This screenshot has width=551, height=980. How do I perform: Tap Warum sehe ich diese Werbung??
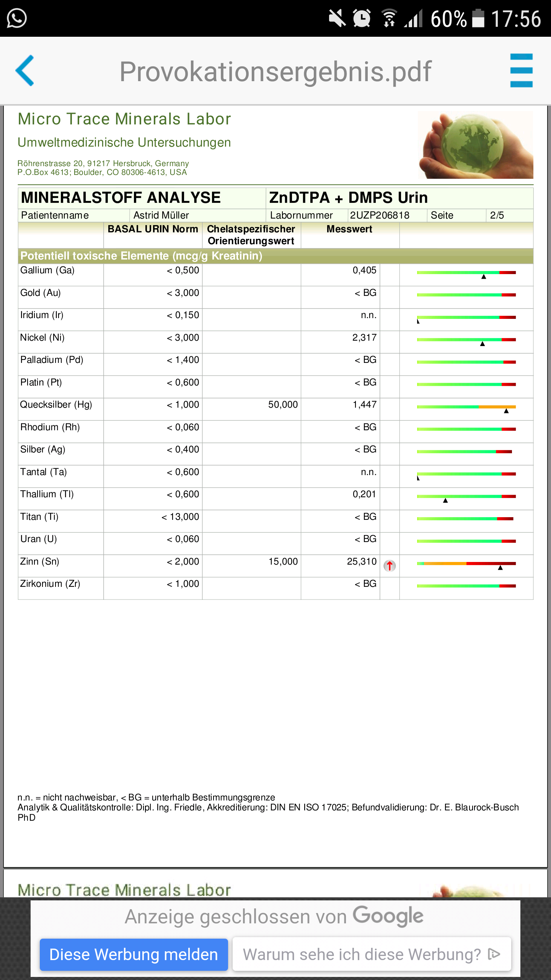362,954
